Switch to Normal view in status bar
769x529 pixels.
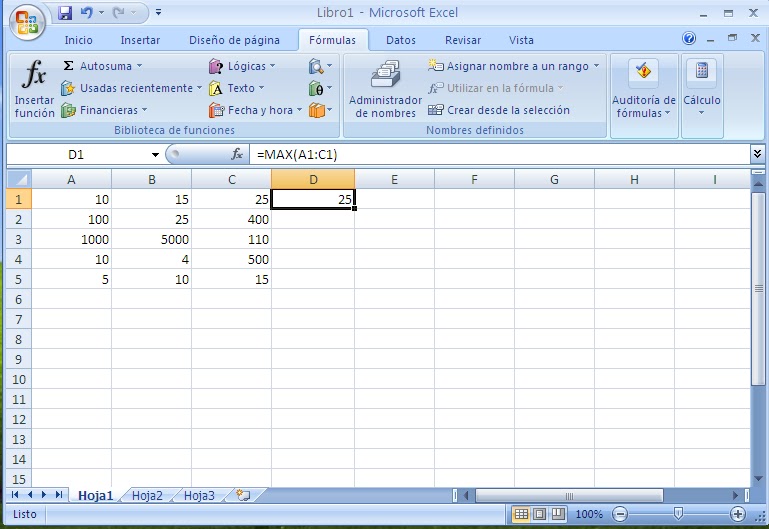521,514
